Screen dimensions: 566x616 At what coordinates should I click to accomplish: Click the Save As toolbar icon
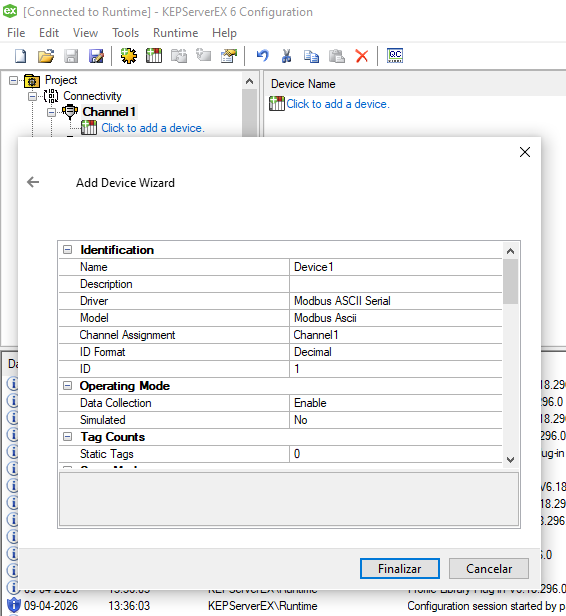[x=96, y=56]
